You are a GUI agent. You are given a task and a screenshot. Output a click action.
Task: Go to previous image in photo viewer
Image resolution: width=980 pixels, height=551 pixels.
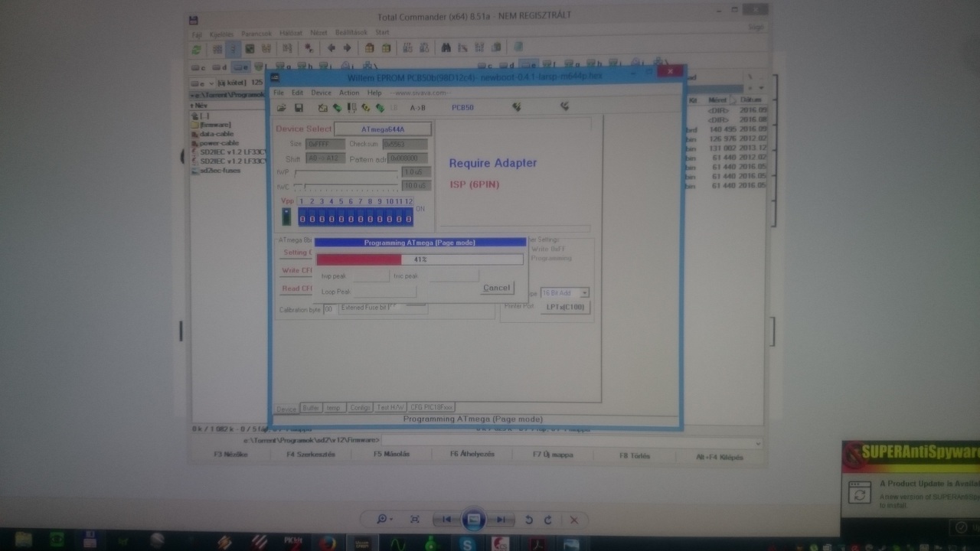[x=446, y=520]
